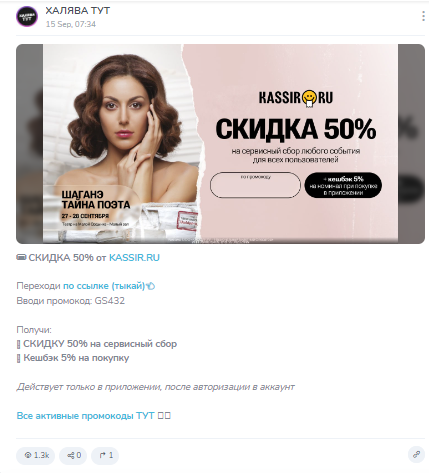Copy post link via chain icon
The width and height of the screenshot is (429, 473).
416,454
